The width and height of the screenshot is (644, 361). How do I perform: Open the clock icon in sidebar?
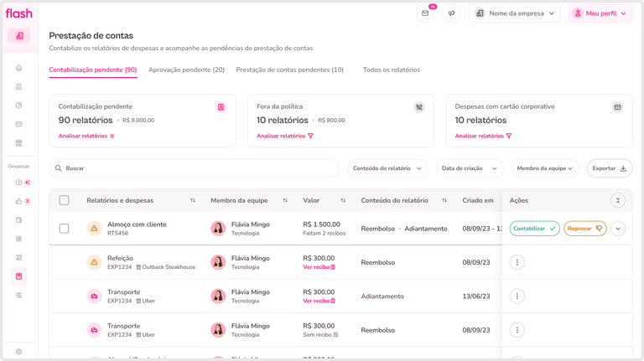point(19,106)
